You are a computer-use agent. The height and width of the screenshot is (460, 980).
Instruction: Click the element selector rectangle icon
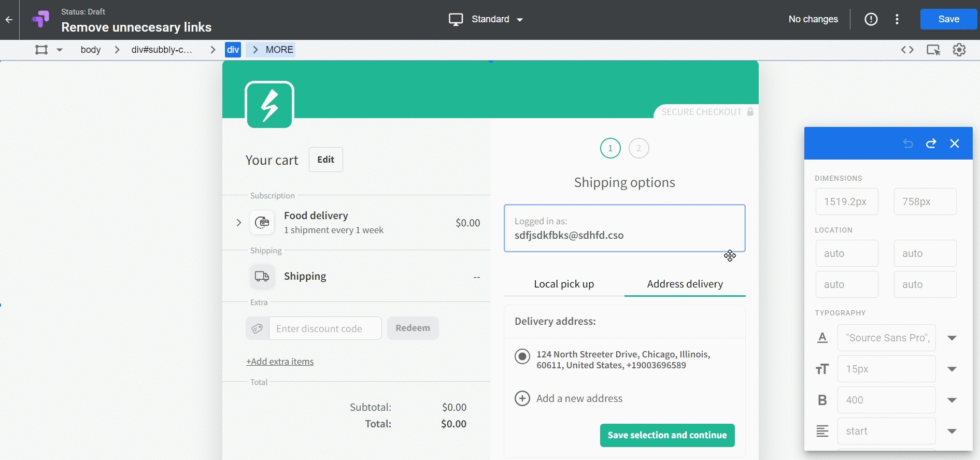41,50
